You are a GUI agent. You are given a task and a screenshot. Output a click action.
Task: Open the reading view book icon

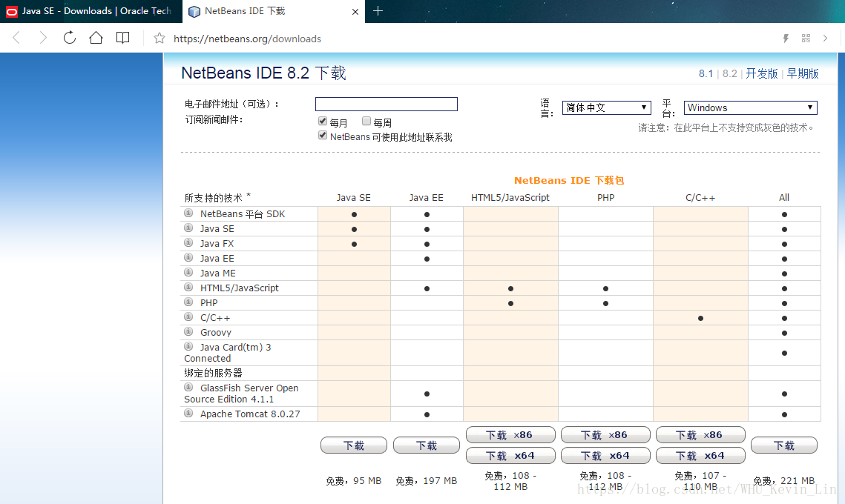[x=122, y=38]
